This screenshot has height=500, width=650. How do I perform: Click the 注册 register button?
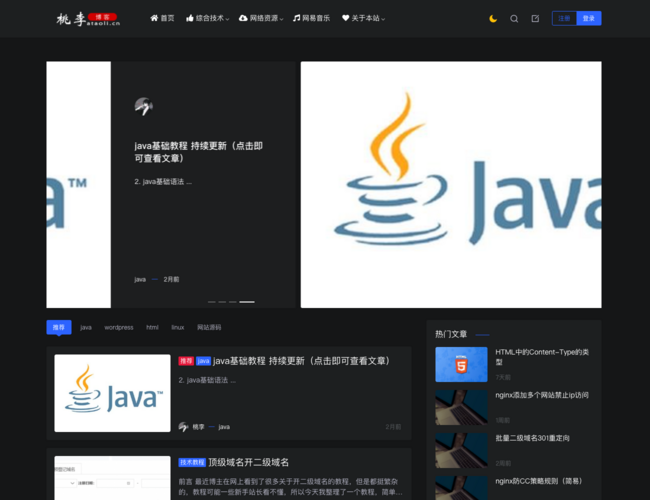[564, 18]
